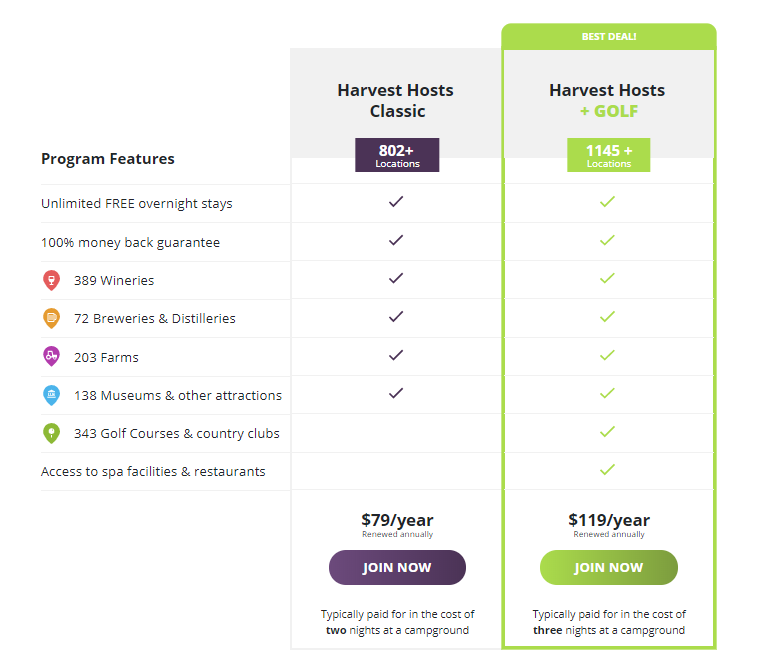
Task: Click the purple farms tractor pin icon
Action: tap(51, 357)
